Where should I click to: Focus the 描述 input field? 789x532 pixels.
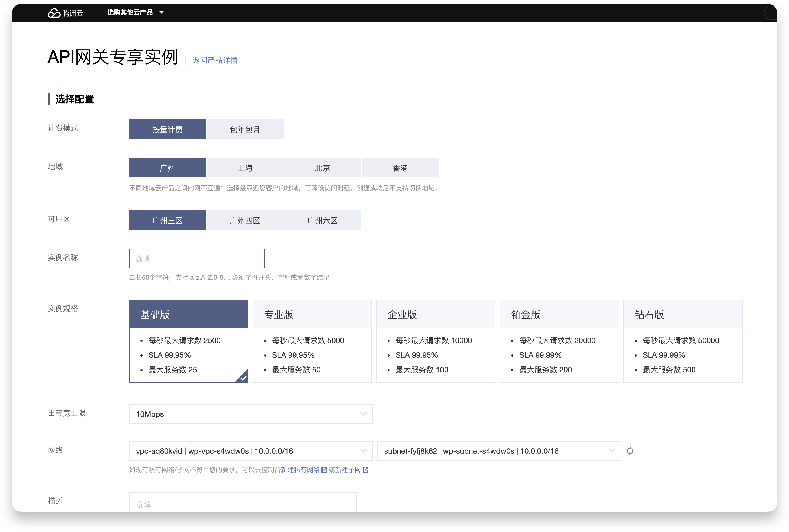[243, 502]
